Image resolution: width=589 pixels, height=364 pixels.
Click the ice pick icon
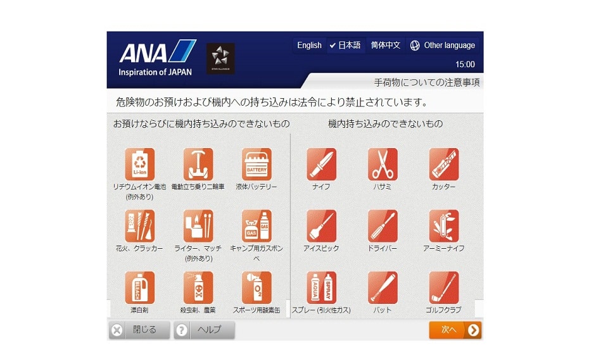pyautogui.click(x=322, y=226)
